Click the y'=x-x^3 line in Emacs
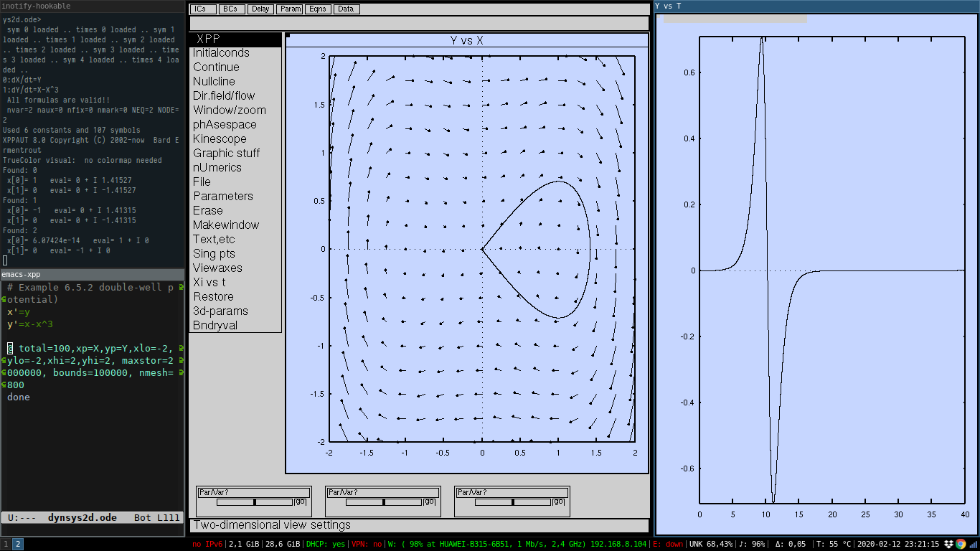This screenshot has width=980, height=551. (30, 324)
